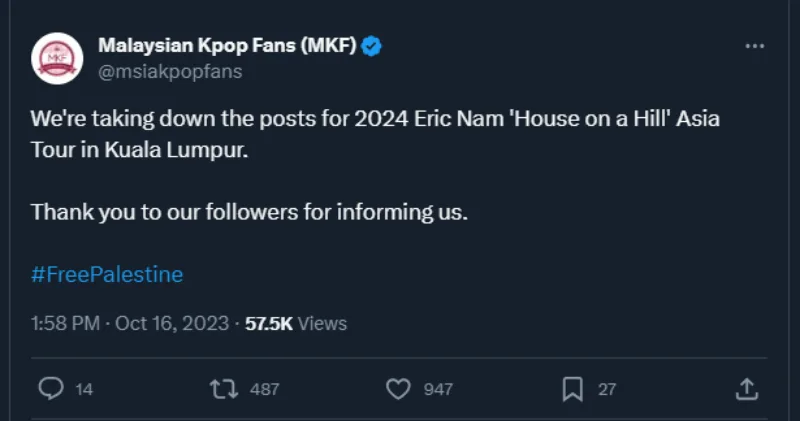Click the bookmark count 27
Viewport: 800px width, 421px height.
coord(607,389)
